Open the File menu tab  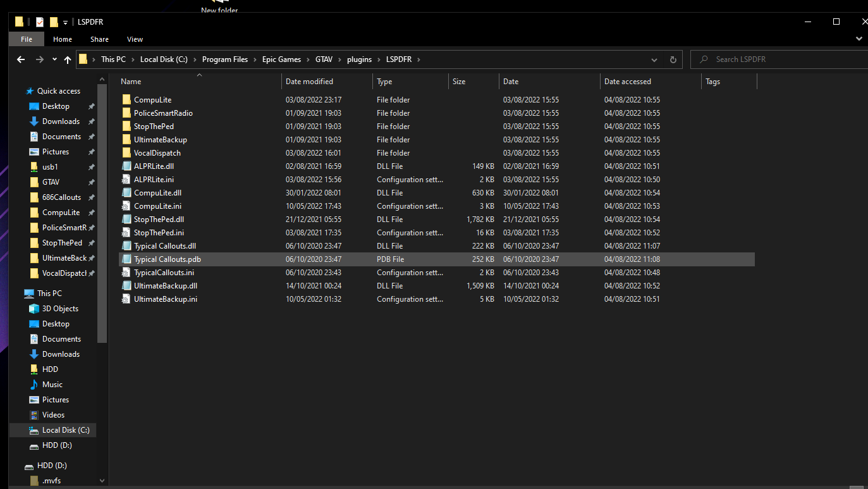[x=27, y=39]
